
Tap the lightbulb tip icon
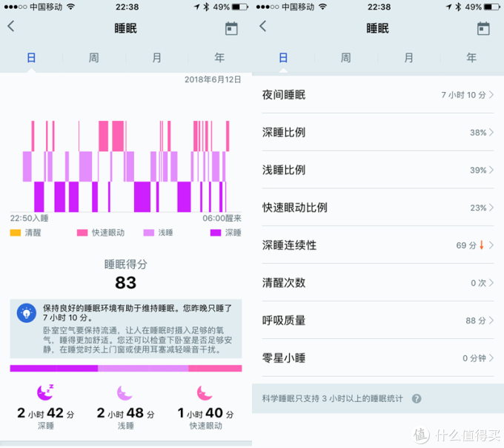pos(27,312)
